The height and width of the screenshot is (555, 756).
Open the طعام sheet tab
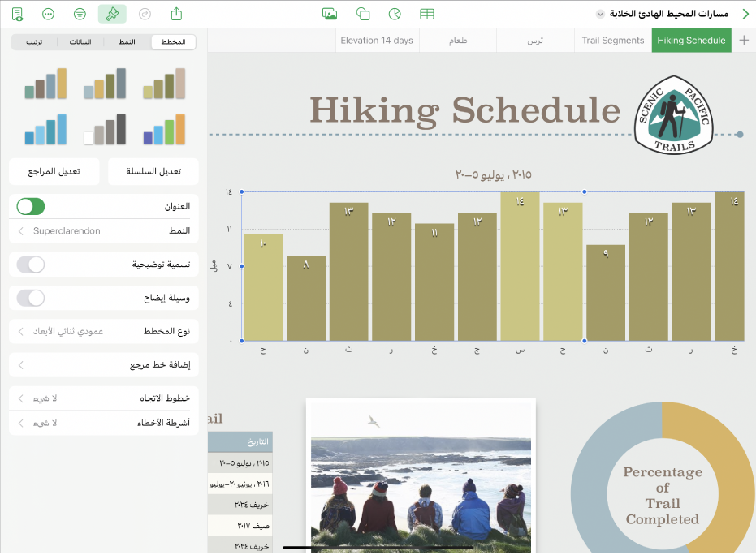click(x=458, y=41)
